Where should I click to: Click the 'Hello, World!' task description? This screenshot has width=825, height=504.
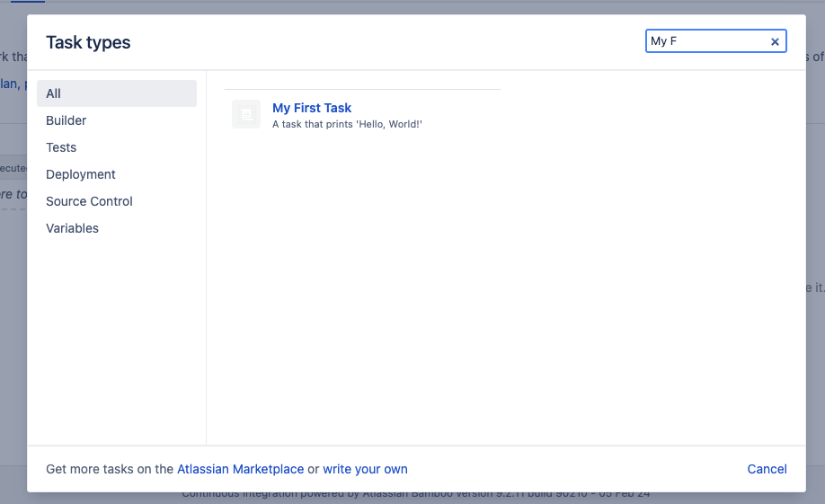[347, 124]
